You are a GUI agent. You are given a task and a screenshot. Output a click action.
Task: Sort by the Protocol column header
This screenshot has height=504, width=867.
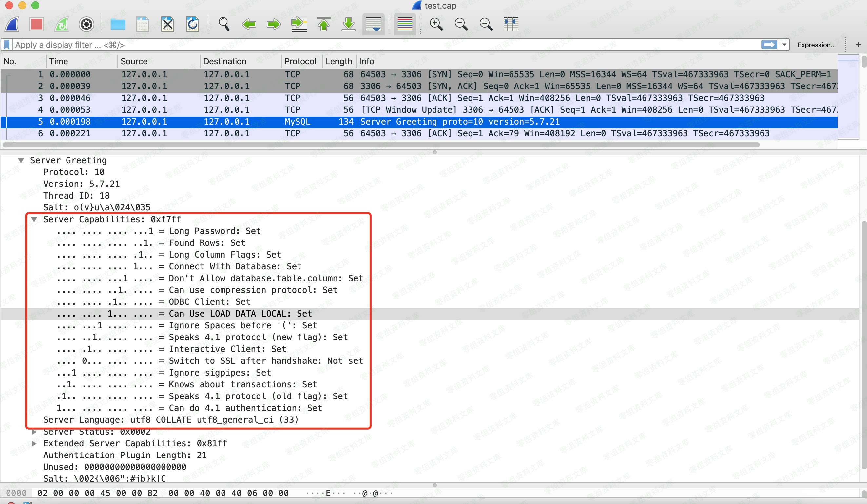(300, 61)
